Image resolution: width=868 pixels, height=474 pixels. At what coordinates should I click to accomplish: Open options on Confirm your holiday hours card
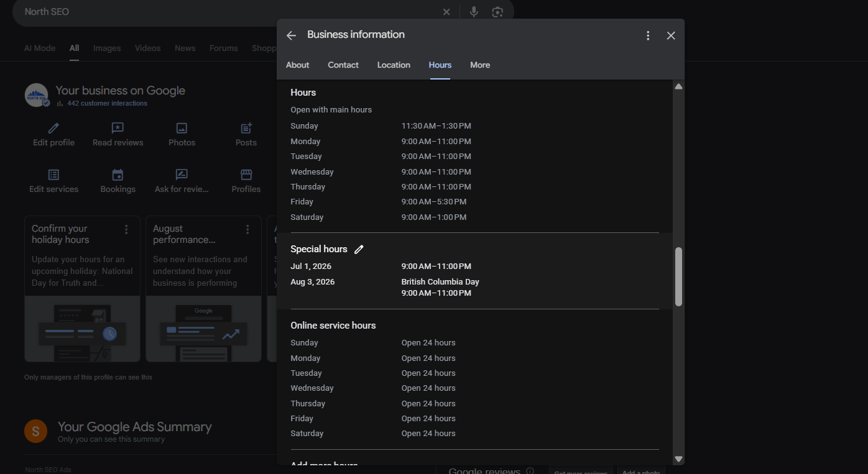[x=126, y=229]
